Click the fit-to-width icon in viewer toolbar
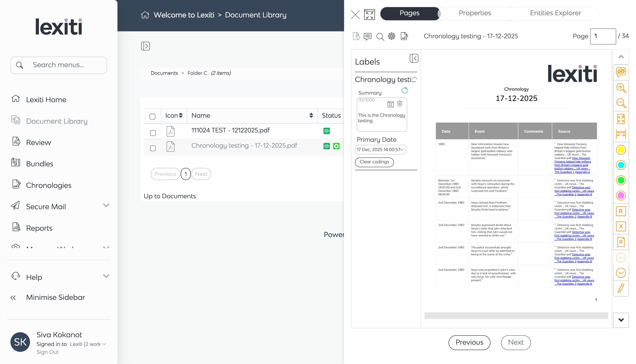 (621, 135)
